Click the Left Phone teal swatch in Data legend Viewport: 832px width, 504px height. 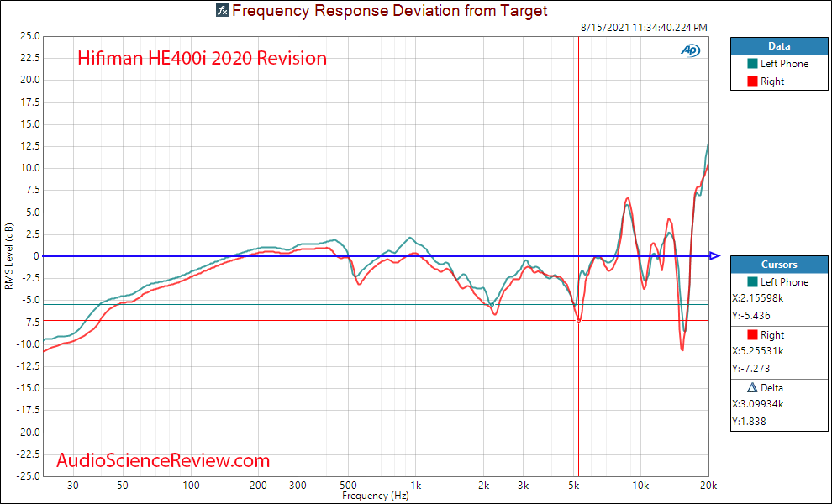tap(752, 64)
